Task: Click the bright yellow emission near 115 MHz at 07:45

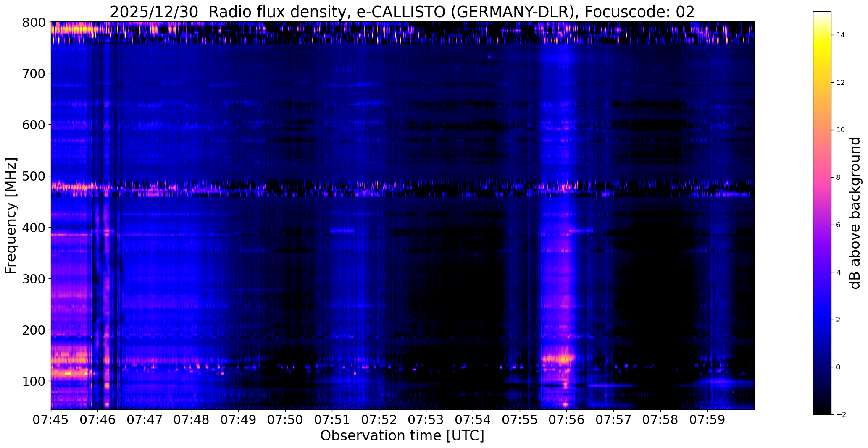Action: coord(67,373)
